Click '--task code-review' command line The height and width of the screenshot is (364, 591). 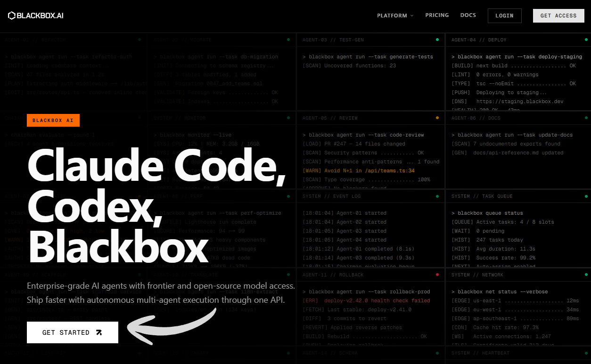363,135
